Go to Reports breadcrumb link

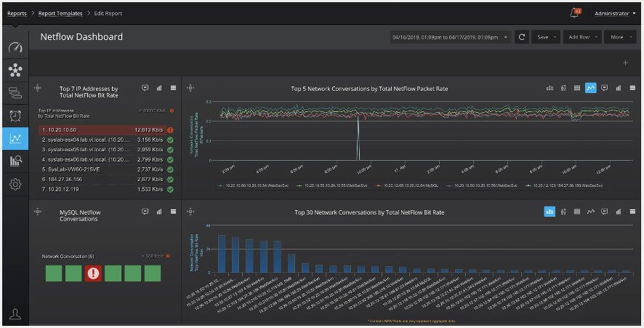coord(17,14)
